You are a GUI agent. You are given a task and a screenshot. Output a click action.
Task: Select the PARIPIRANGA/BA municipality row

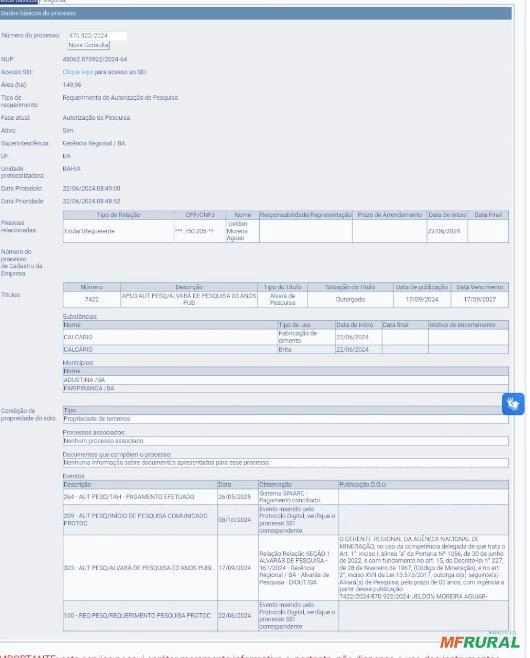pyautogui.click(x=285, y=388)
